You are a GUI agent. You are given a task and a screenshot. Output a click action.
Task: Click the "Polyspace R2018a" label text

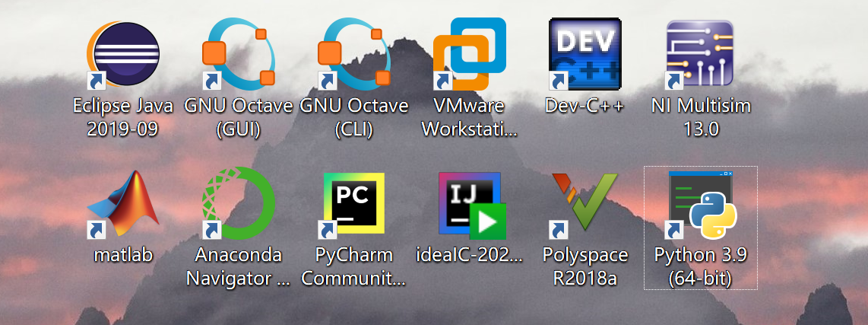click(x=585, y=266)
